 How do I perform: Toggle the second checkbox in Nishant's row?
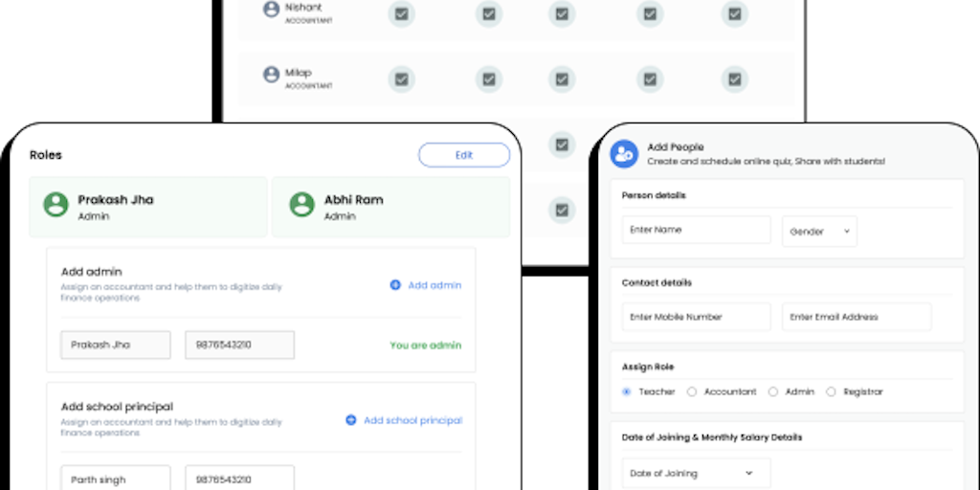click(489, 13)
